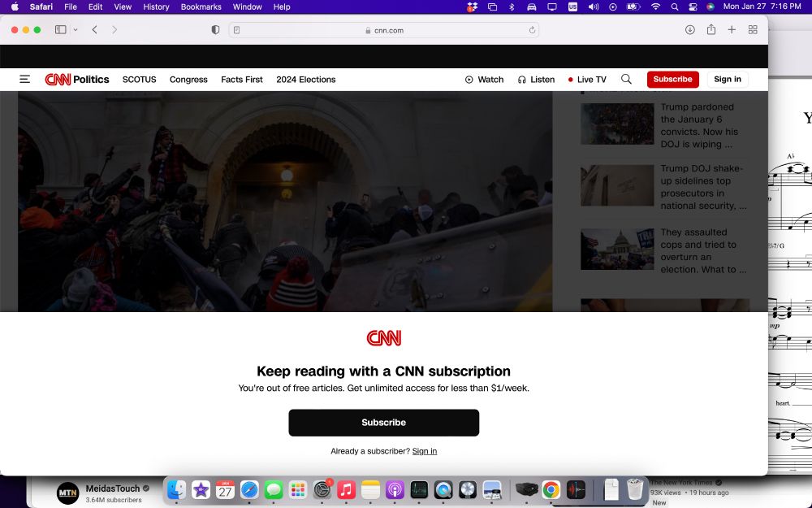Image resolution: width=812 pixels, height=508 pixels.
Task: Open the CNN site search magnifier
Action: coord(626,80)
